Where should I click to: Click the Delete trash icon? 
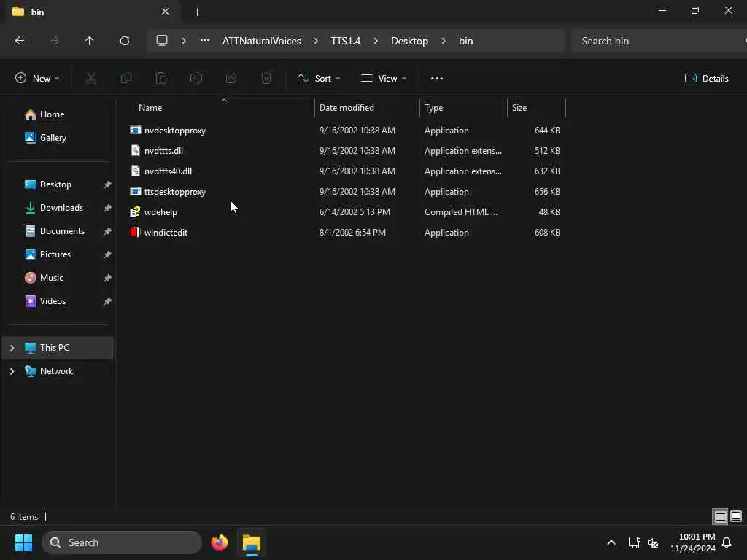click(266, 78)
